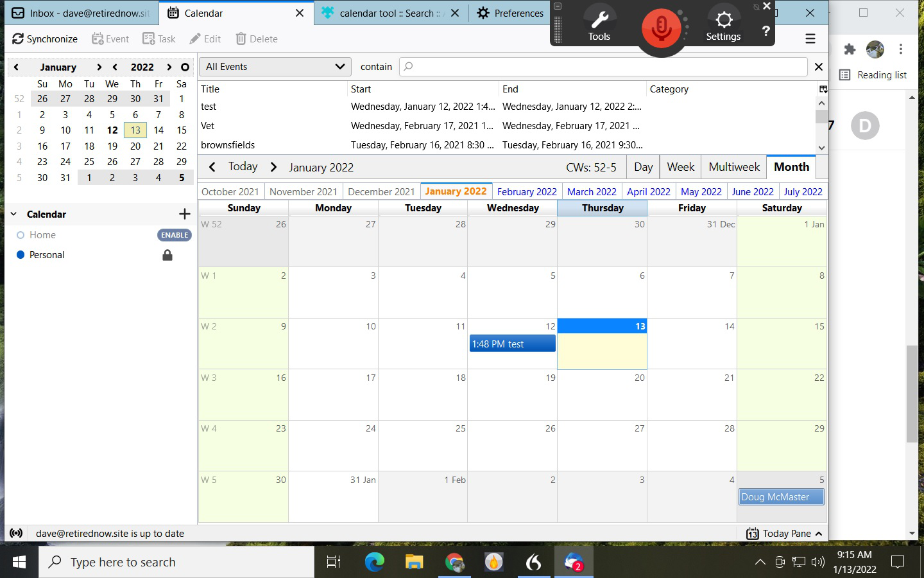Jump to today using mini calendar circle
The height and width of the screenshot is (578, 924).
pyautogui.click(x=185, y=67)
